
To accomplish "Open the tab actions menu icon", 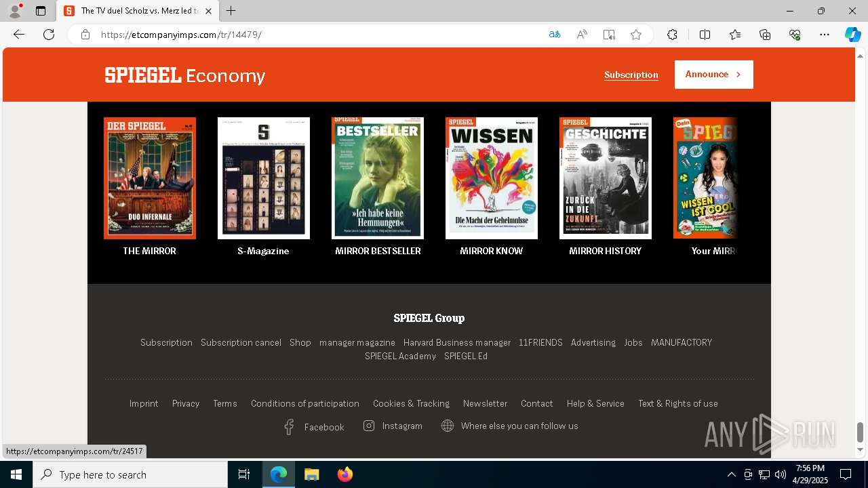I will (41, 11).
